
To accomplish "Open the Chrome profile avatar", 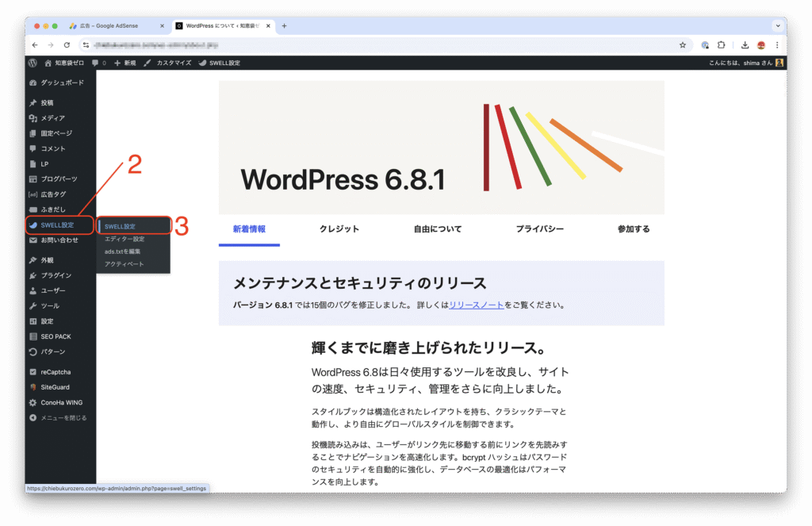I will (760, 45).
